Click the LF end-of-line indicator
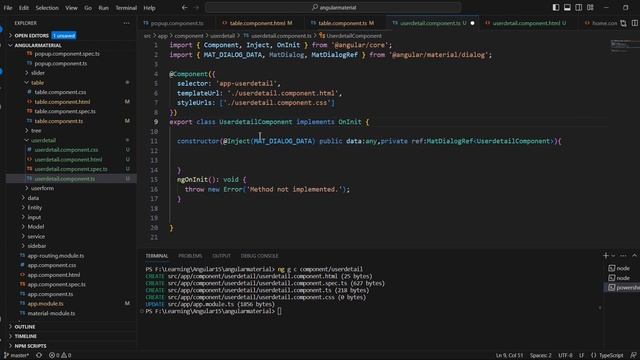The height and width of the screenshot is (360, 640). pyautogui.click(x=581, y=355)
